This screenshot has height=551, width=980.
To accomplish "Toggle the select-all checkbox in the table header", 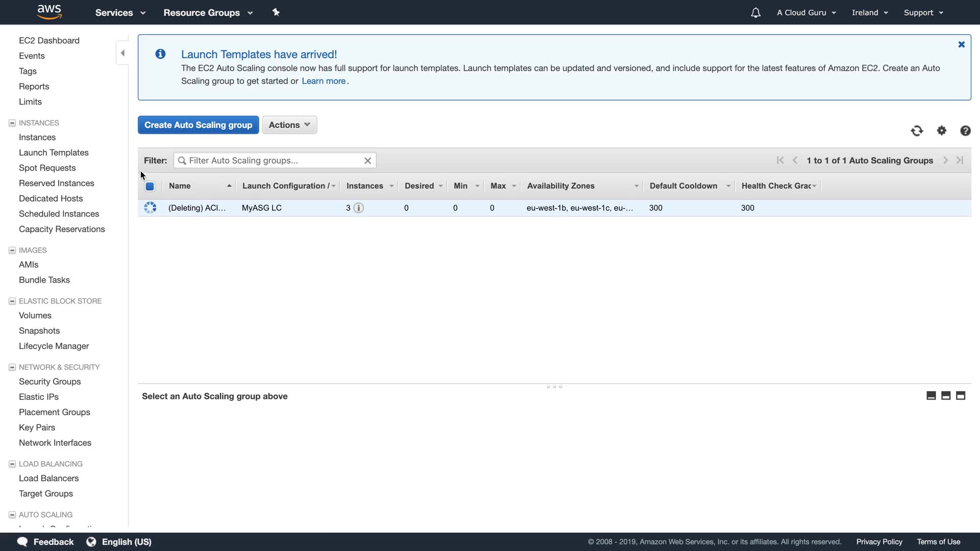I will click(x=150, y=186).
